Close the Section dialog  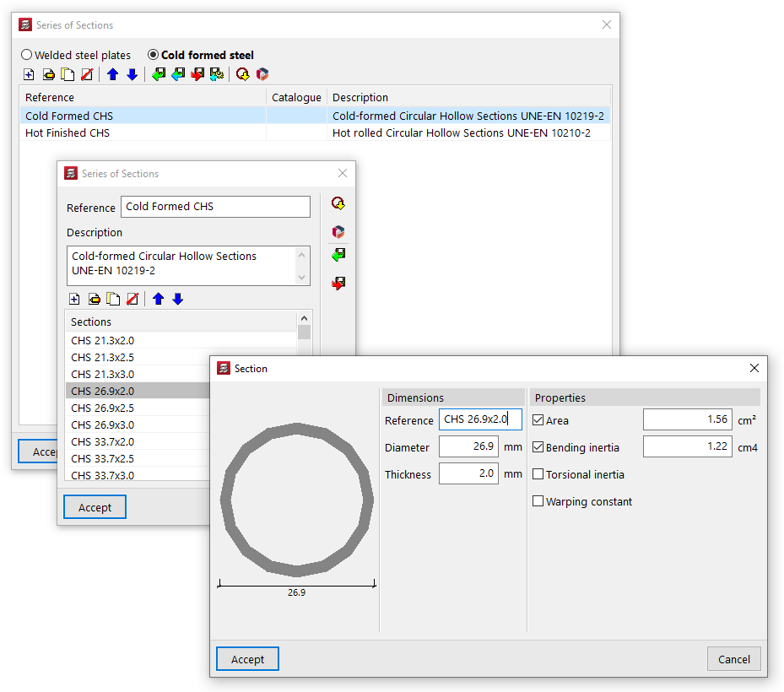pos(754,368)
